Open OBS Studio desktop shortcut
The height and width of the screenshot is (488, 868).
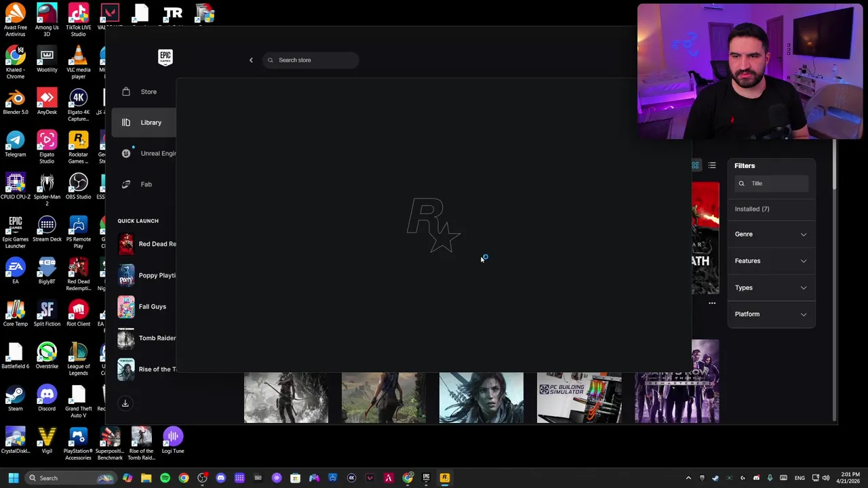78,187
